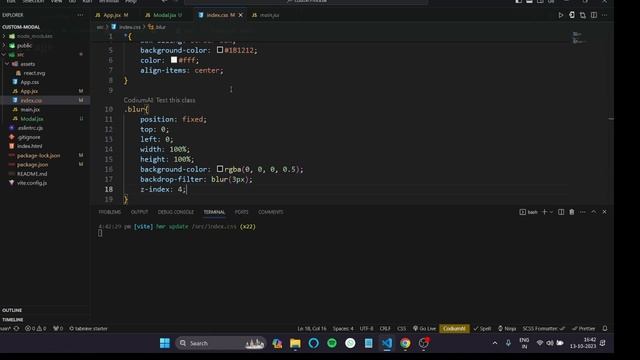This screenshot has width=640, height=360.
Task: Open the PROBLEMS panel tab
Action: point(110,212)
